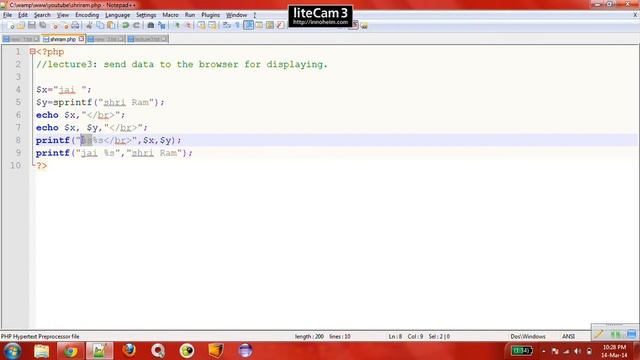Click the Zoom In toolbar icon
This screenshot has height=360, width=640.
point(177,26)
